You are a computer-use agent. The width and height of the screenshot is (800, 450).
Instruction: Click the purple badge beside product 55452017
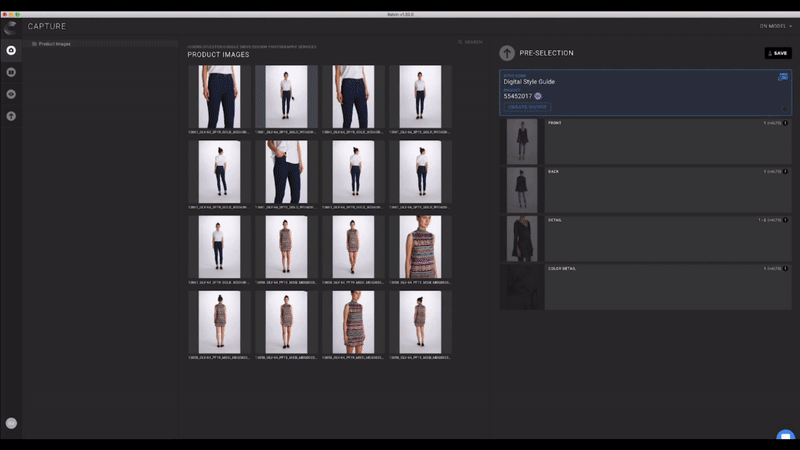(x=538, y=96)
